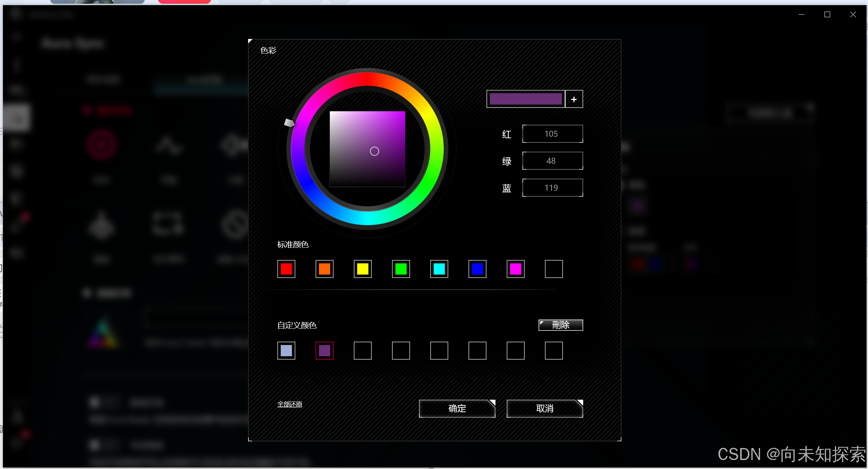Pick the blue standard color swatch
The width and height of the screenshot is (868, 469).
tap(477, 269)
